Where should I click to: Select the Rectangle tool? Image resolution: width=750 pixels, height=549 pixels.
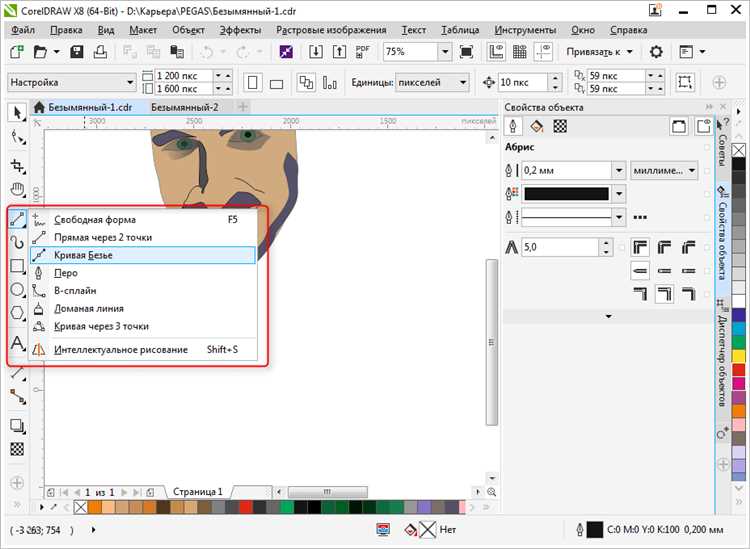[17, 266]
